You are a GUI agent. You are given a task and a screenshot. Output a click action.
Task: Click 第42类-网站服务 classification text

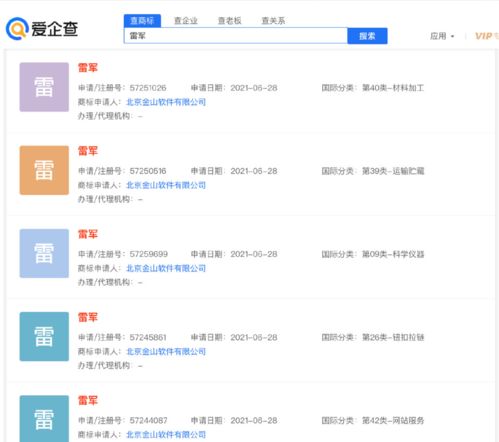393,421
